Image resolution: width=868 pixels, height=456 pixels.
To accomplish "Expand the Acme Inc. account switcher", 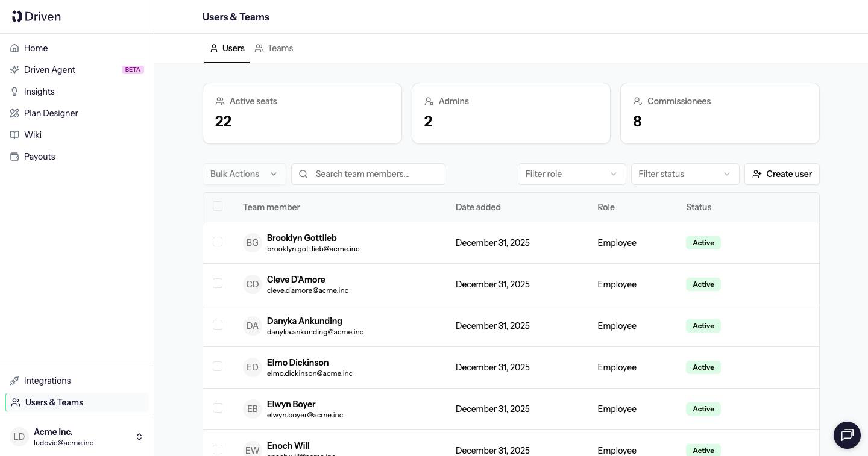I will (x=77, y=437).
